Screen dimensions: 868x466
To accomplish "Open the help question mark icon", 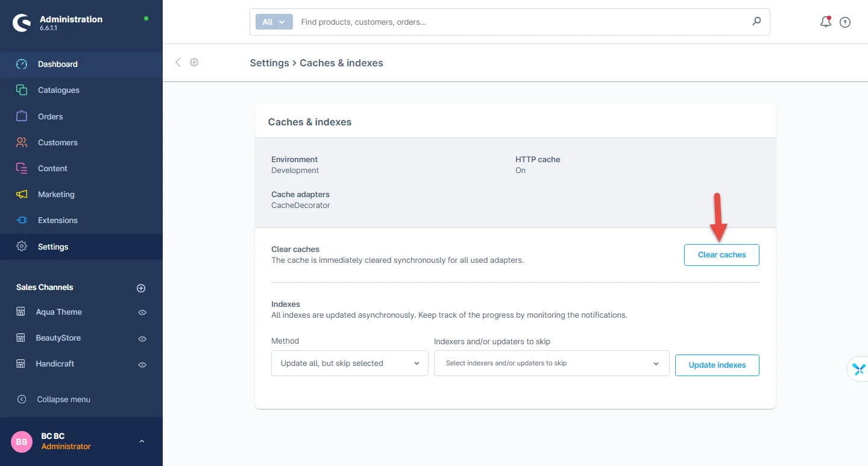I will click(x=845, y=22).
